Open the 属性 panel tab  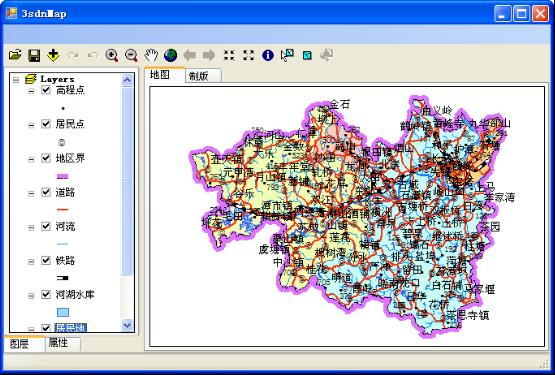pos(63,343)
